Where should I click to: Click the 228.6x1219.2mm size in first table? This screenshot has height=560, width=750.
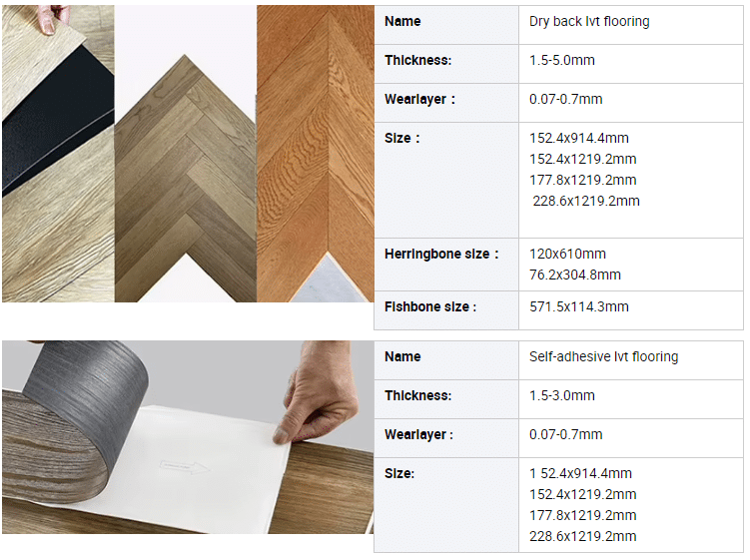tap(586, 201)
